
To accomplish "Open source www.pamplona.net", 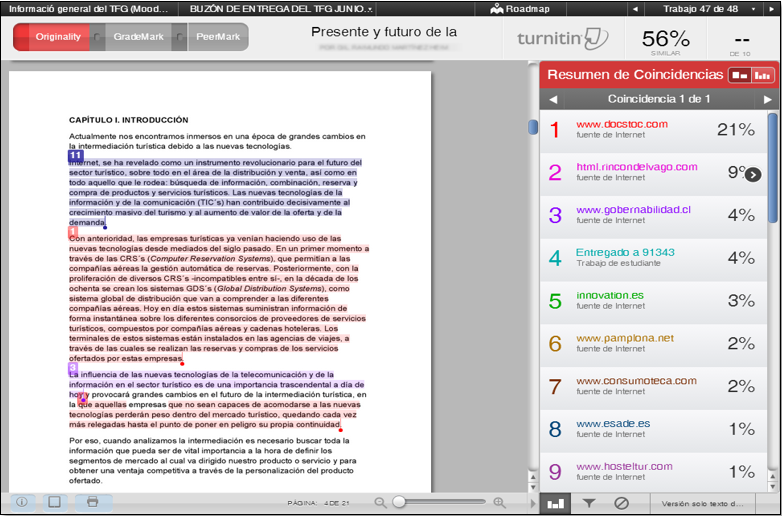I will 624,338.
